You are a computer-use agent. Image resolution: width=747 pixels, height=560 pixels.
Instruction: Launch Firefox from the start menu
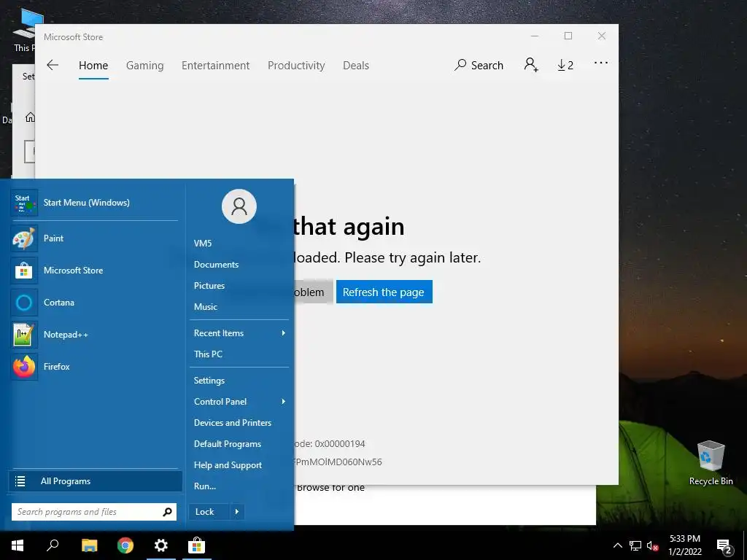click(x=94, y=367)
